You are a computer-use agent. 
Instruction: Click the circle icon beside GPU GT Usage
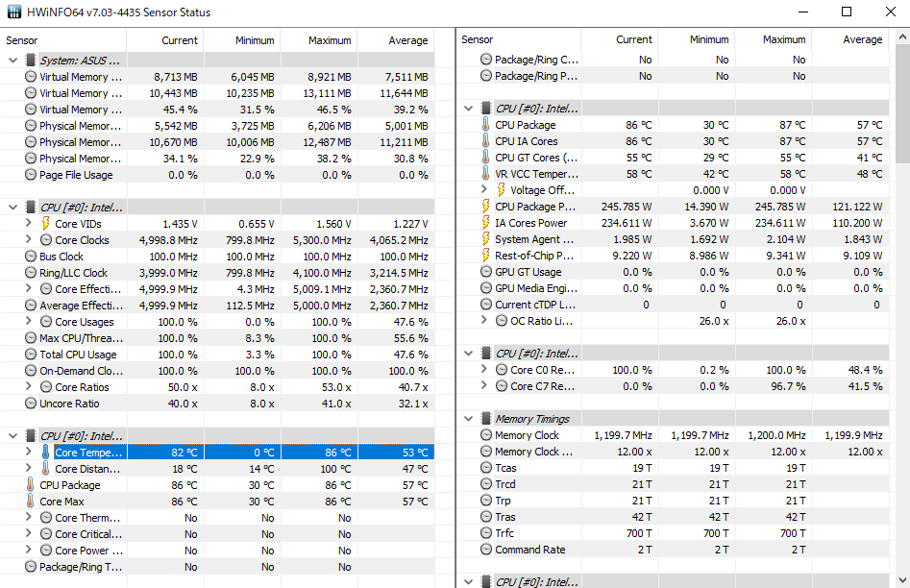pyautogui.click(x=486, y=272)
